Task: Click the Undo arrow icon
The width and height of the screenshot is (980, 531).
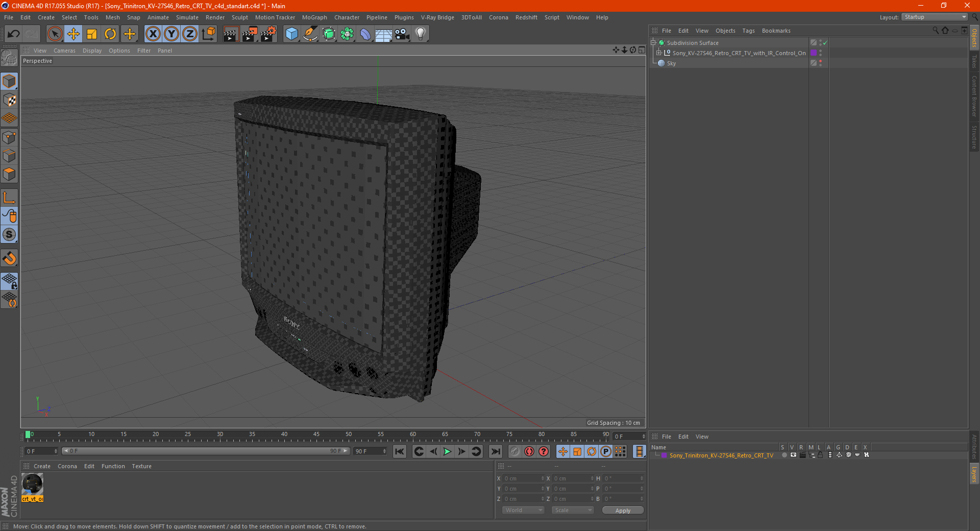Action: coord(14,34)
